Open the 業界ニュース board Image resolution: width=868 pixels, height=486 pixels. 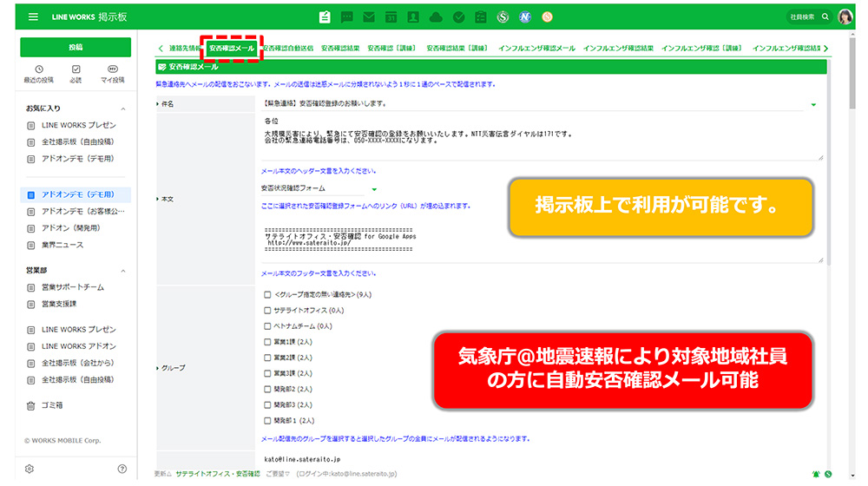62,245
